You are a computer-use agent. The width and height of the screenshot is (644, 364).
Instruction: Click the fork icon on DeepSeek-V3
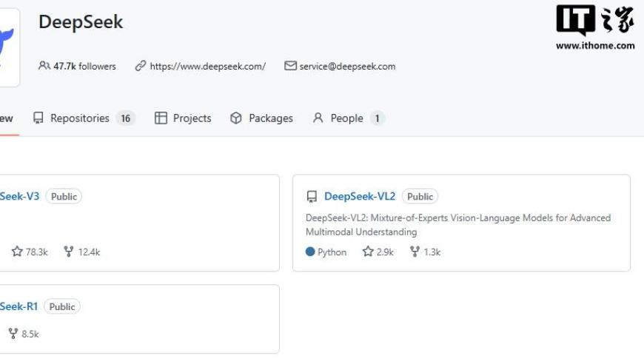coord(69,252)
